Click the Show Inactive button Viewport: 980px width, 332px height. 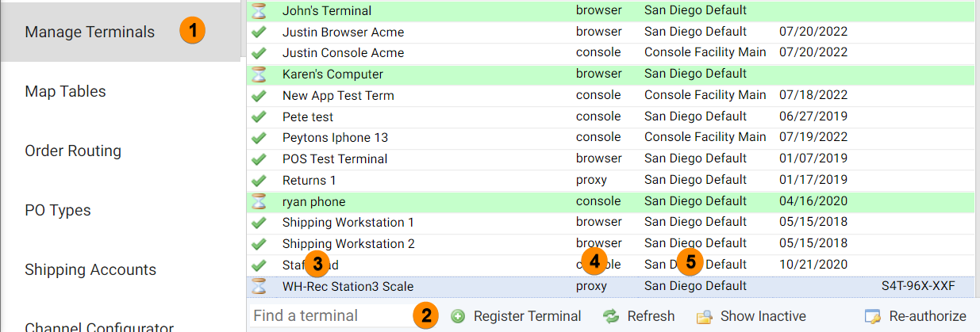coord(751,316)
